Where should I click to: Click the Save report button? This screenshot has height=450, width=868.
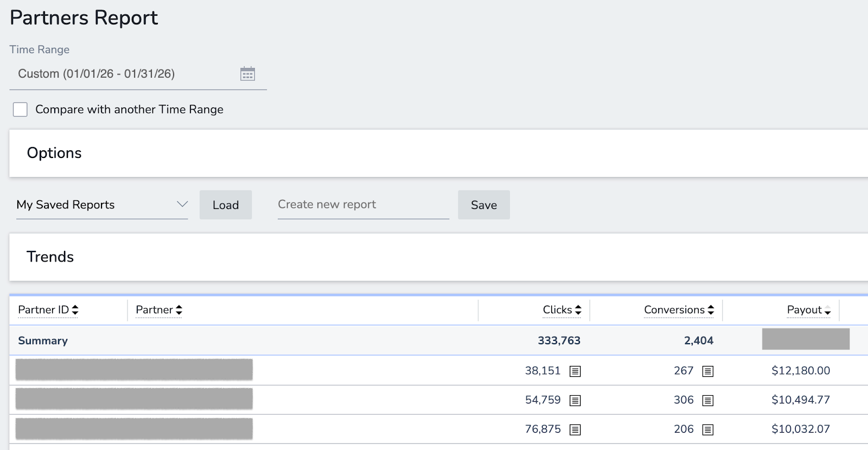click(484, 205)
